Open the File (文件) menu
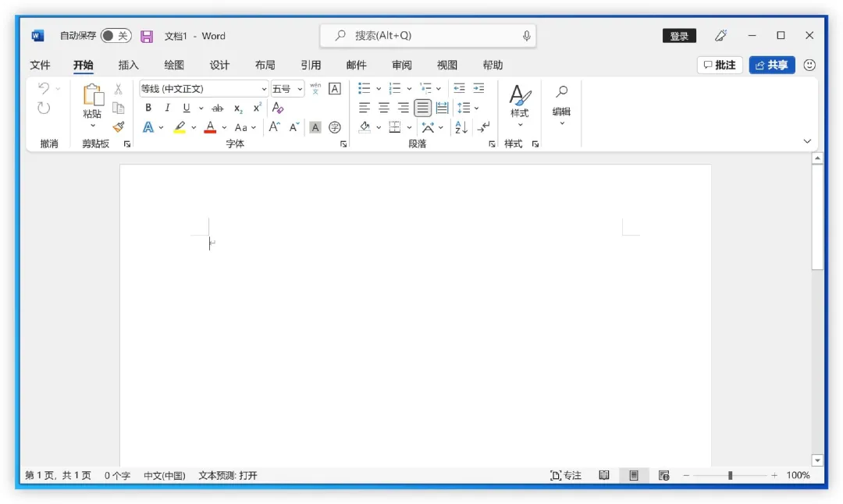The width and height of the screenshot is (843, 504). [x=41, y=65]
